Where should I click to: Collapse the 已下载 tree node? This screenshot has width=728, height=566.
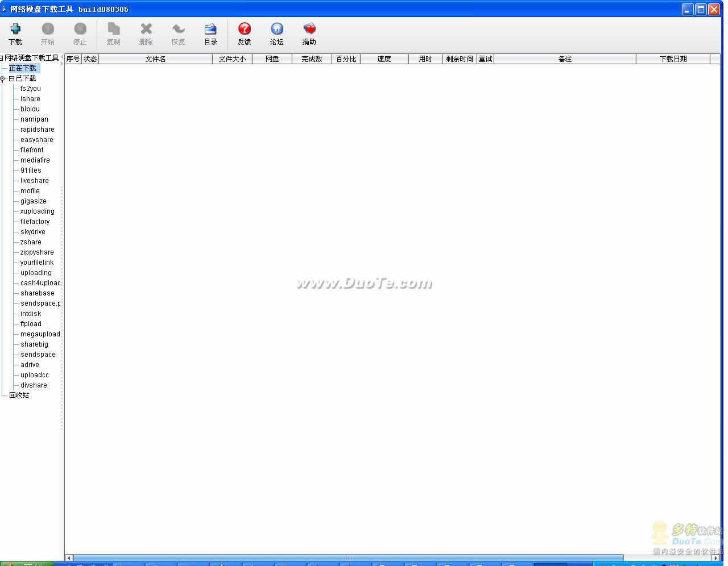pyautogui.click(x=11, y=78)
